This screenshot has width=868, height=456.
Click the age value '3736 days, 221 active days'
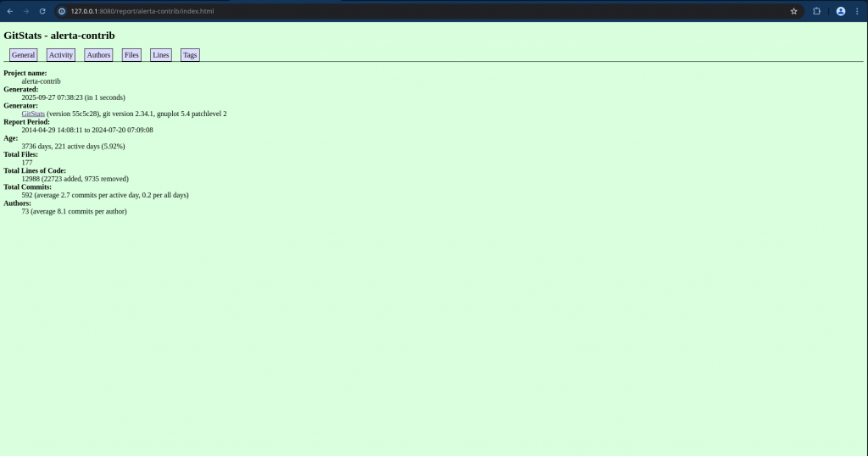coord(61,146)
